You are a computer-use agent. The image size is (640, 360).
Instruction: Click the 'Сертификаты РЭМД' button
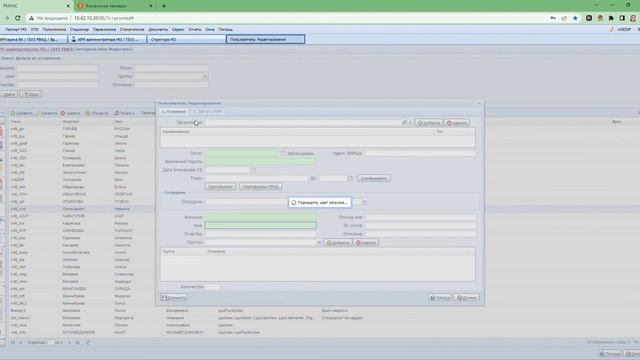click(260, 187)
